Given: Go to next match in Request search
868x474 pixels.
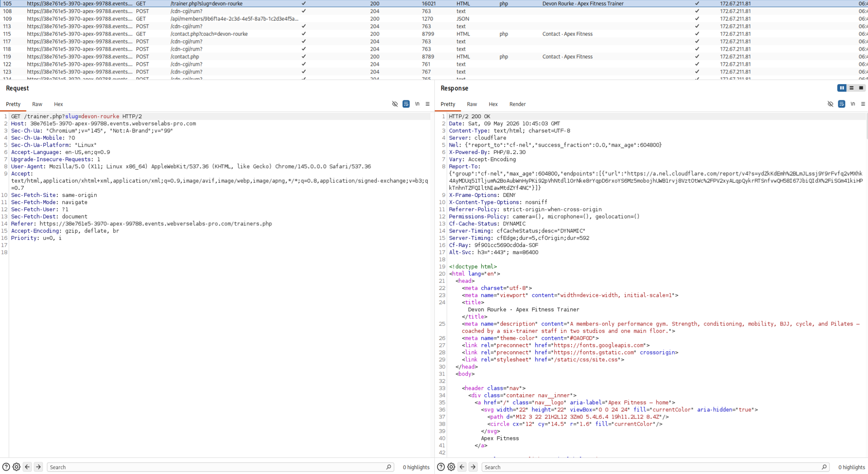Looking at the screenshot, I should pos(38,467).
